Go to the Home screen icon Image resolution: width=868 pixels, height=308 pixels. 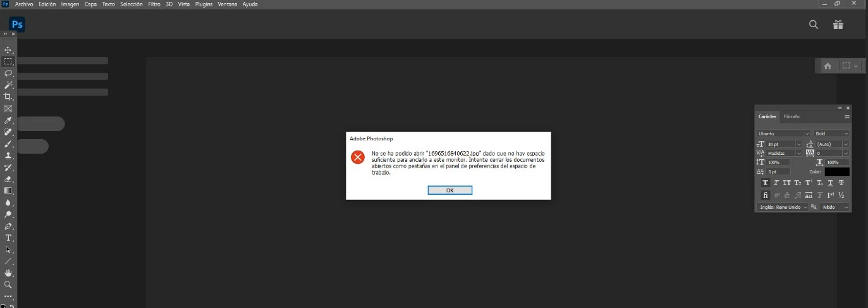(828, 66)
